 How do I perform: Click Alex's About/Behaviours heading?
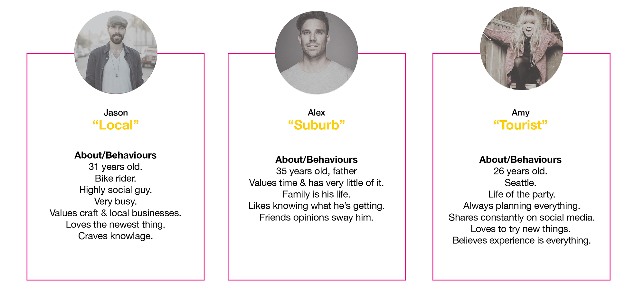[x=317, y=160]
